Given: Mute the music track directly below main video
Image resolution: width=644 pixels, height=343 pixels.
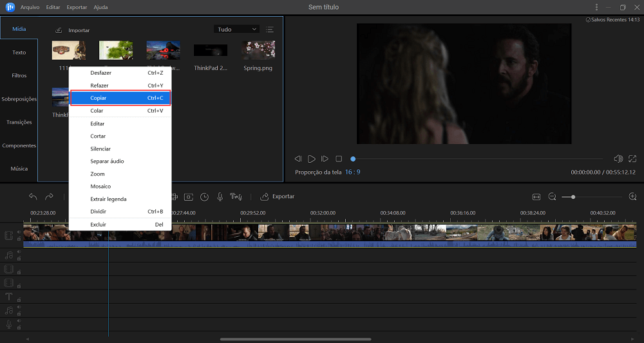Looking at the screenshot, I should tap(19, 252).
